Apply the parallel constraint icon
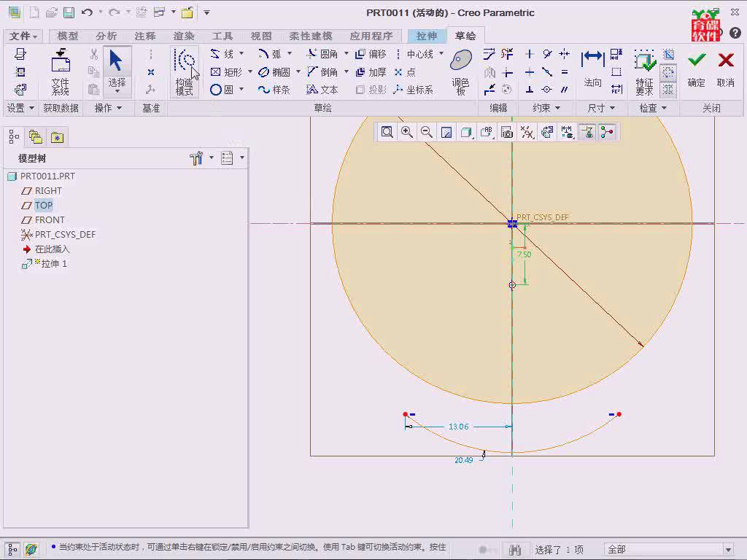Image resolution: width=747 pixels, height=560 pixels. point(565,90)
